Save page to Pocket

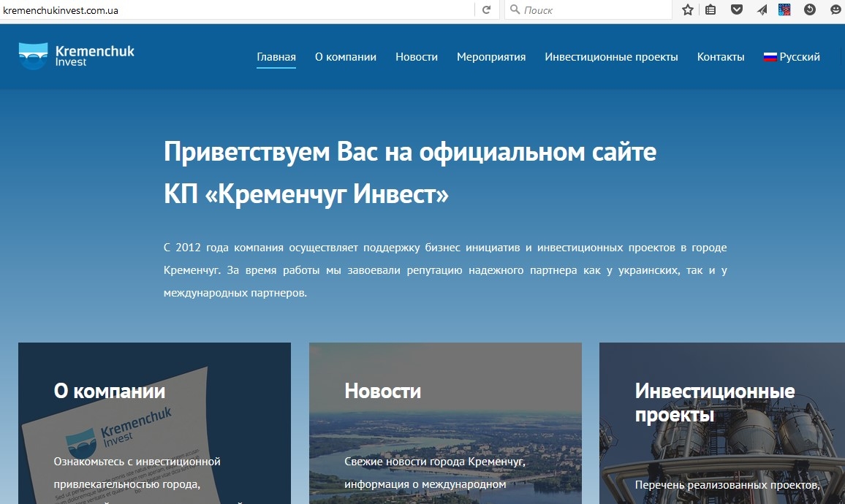(x=737, y=10)
